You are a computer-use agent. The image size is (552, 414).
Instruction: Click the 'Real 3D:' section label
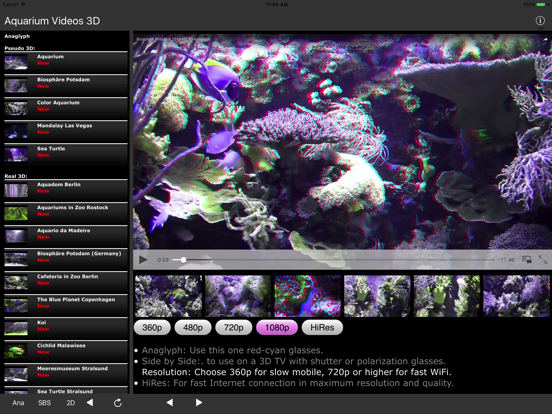(x=16, y=176)
